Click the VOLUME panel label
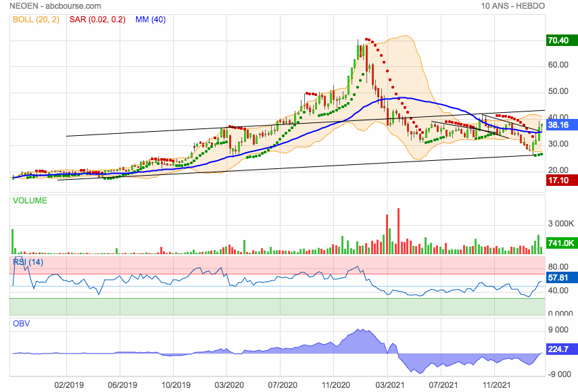This screenshot has width=578, height=392. [x=30, y=201]
